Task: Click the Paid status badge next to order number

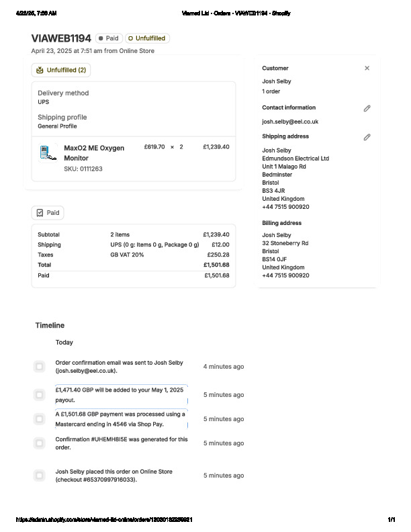Action: pyautogui.click(x=108, y=38)
